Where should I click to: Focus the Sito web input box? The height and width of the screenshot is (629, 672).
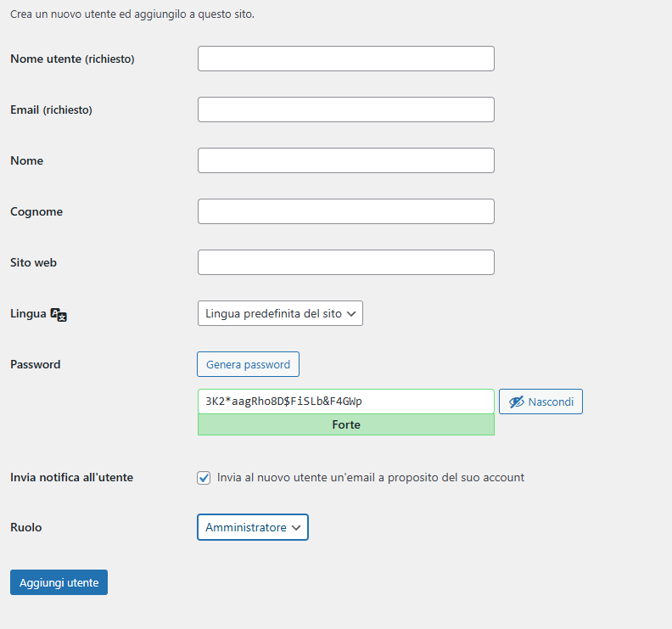345,262
